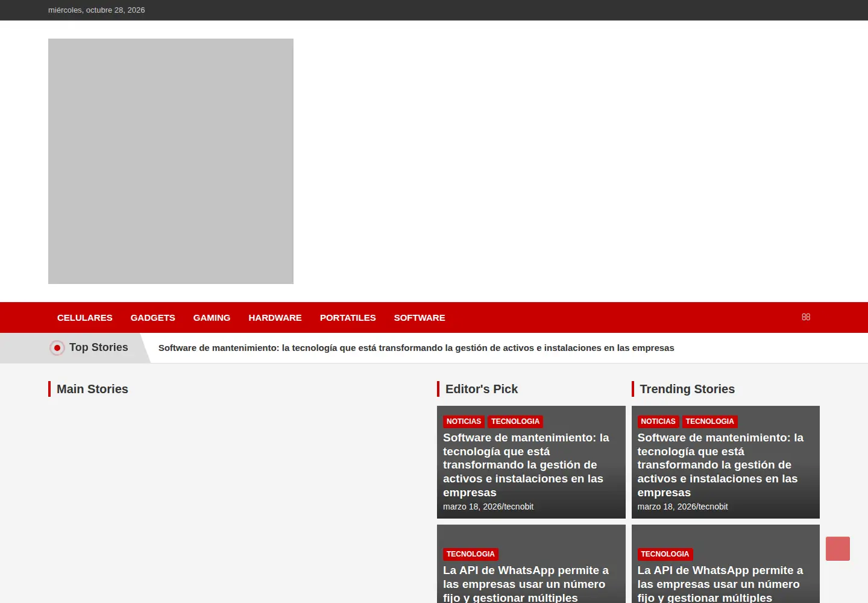Click tecnobit author link in Trending Stories
Screen dimensions: 868x603
(712, 507)
